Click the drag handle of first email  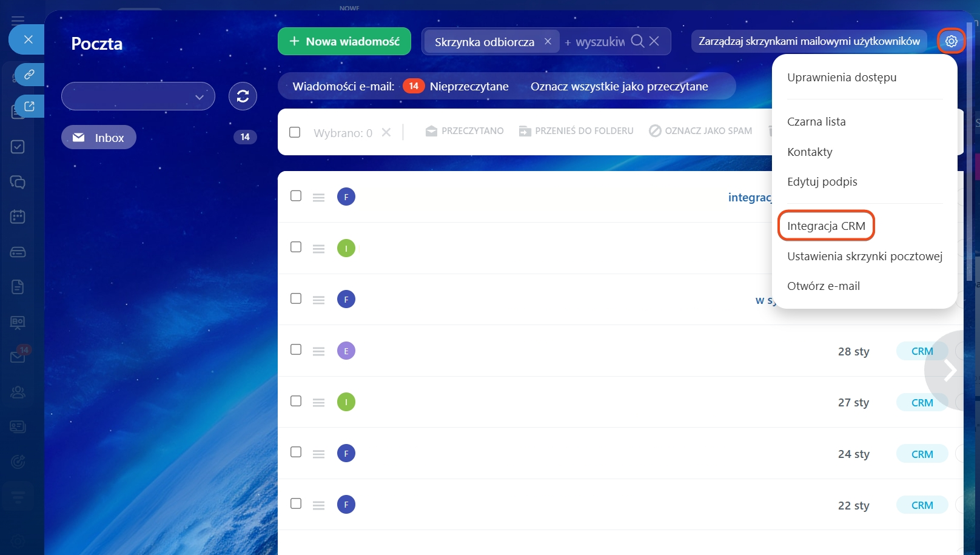318,197
